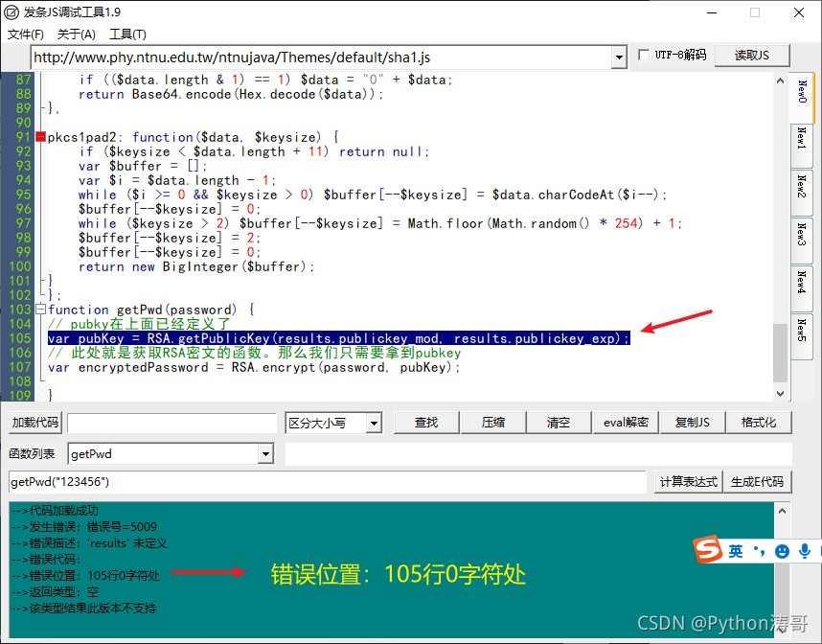Click the '该类型结果此版本不支持' output line
Image resolution: width=822 pixels, height=644 pixels.
(84, 608)
